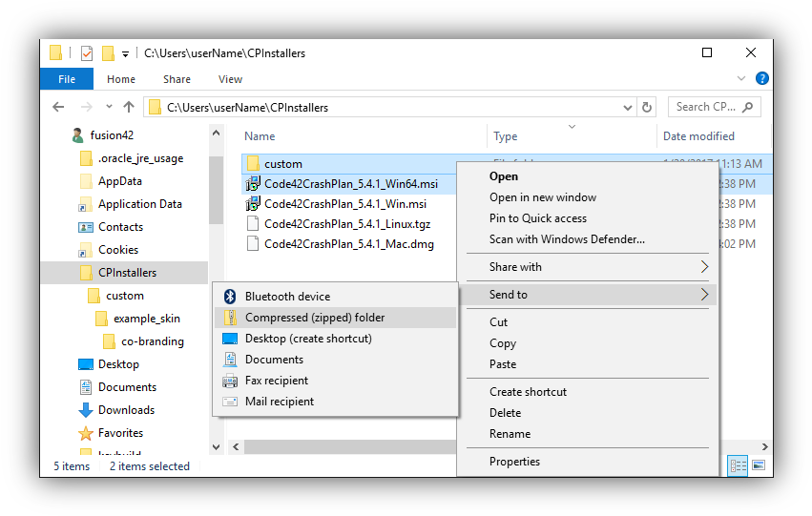Screen dimensions: 812x516
Task: Expand the Share with submenu
Action: click(x=588, y=266)
